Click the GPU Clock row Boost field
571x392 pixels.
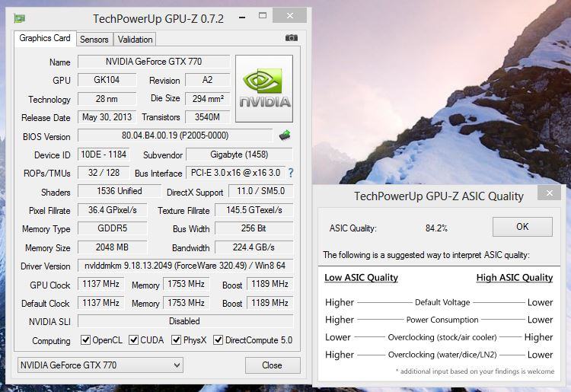pos(270,284)
